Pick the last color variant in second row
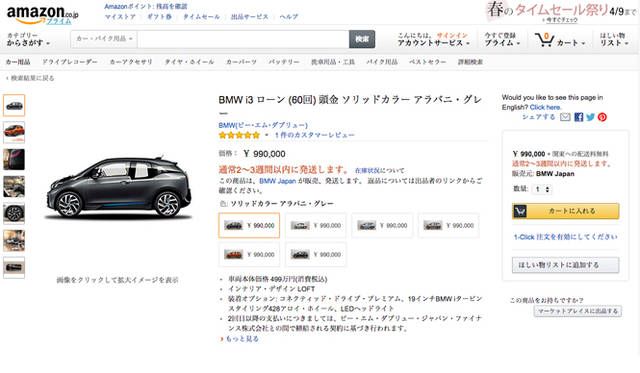This screenshot has width=640, height=373. 316,255
